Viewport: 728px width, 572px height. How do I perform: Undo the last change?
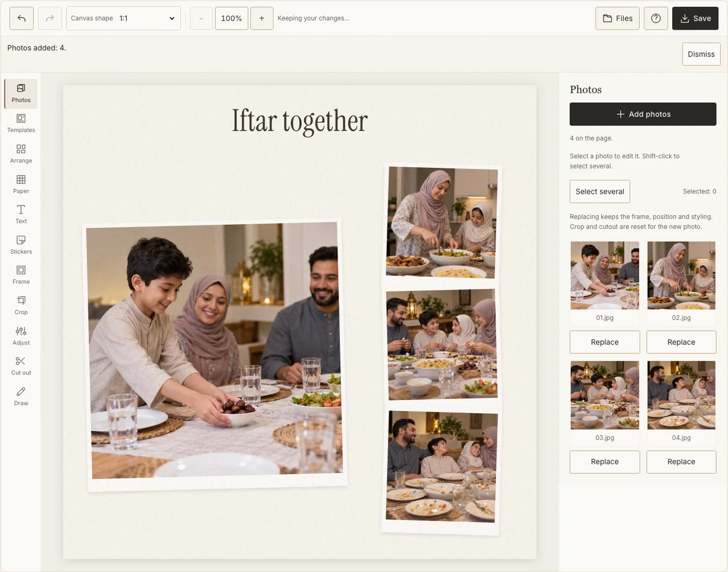pyautogui.click(x=22, y=18)
